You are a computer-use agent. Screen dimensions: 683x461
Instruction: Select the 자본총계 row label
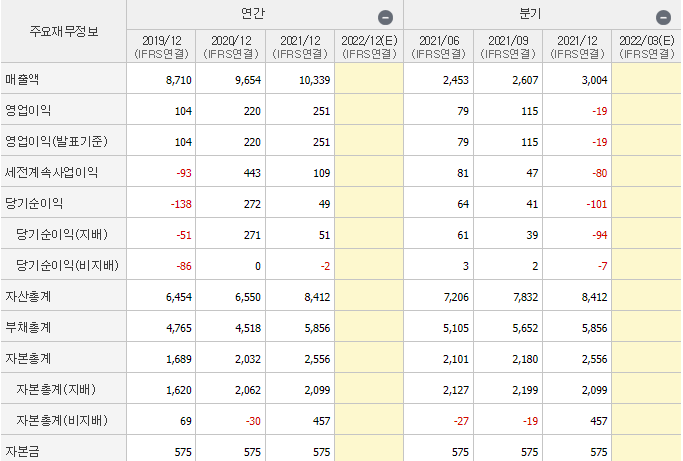click(28, 359)
